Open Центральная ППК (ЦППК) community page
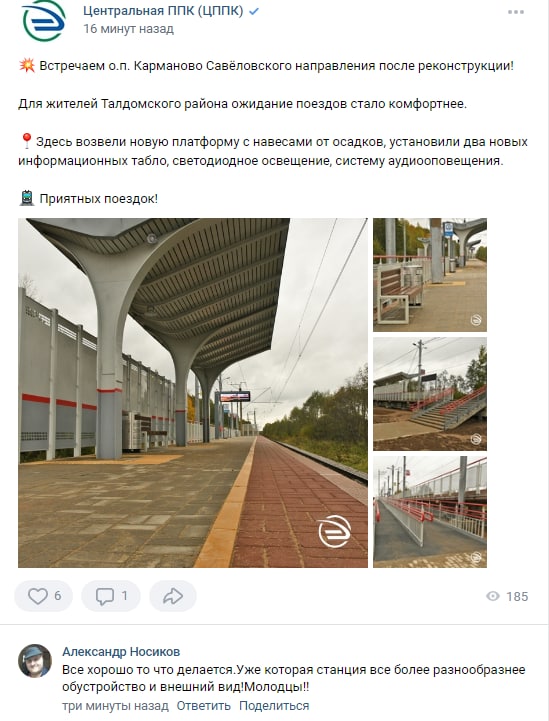Viewport: 549px width, 721px height. tap(163, 11)
